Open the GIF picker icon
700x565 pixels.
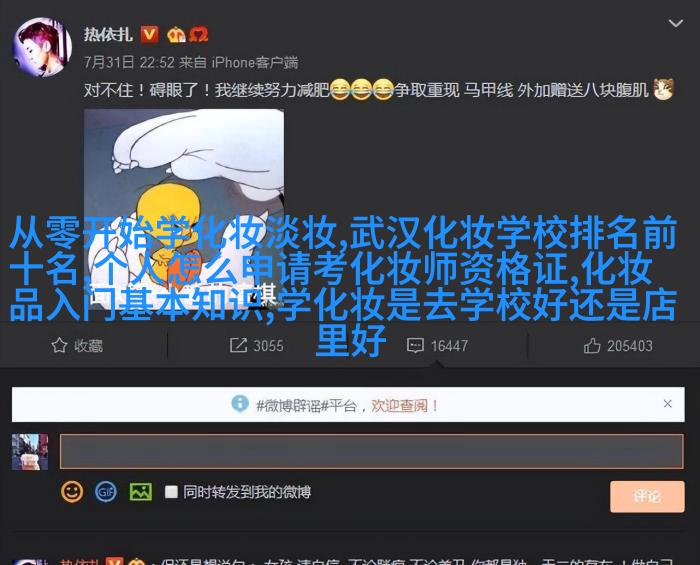pyautogui.click(x=106, y=492)
